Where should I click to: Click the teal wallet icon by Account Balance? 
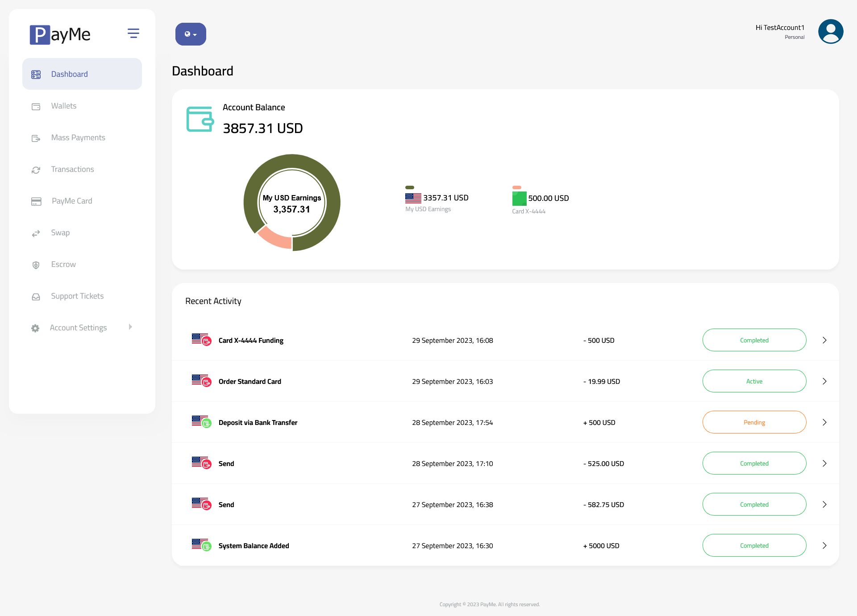(x=200, y=119)
